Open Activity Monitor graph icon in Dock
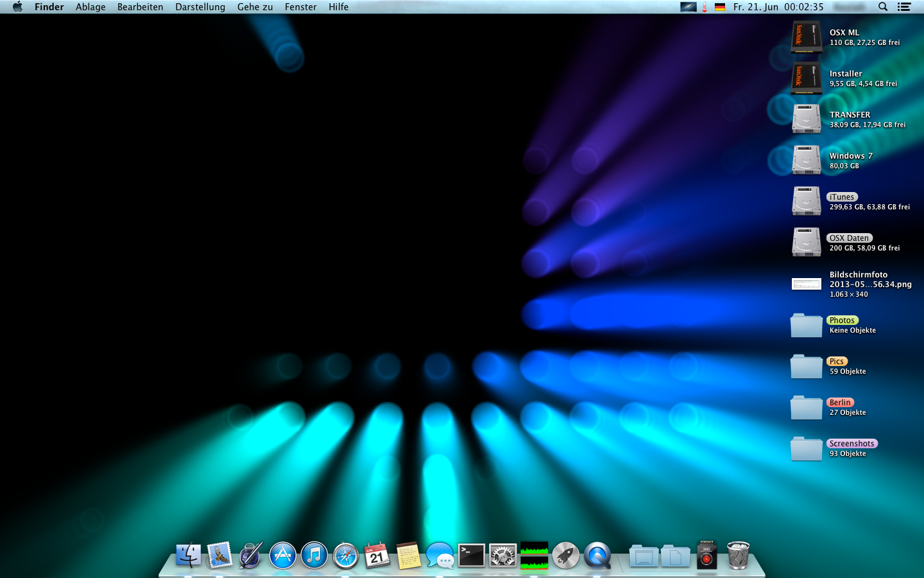 [534, 556]
